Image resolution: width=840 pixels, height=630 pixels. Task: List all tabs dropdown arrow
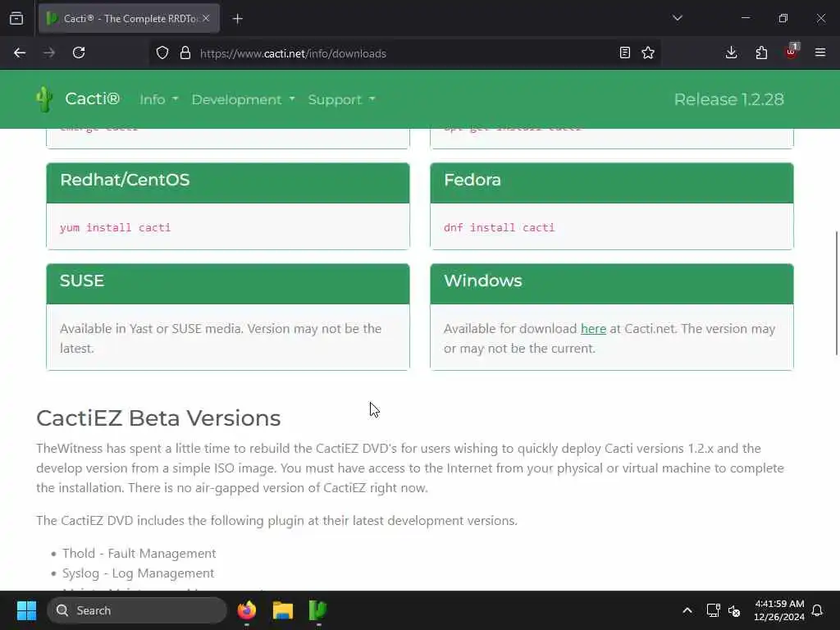tap(677, 18)
